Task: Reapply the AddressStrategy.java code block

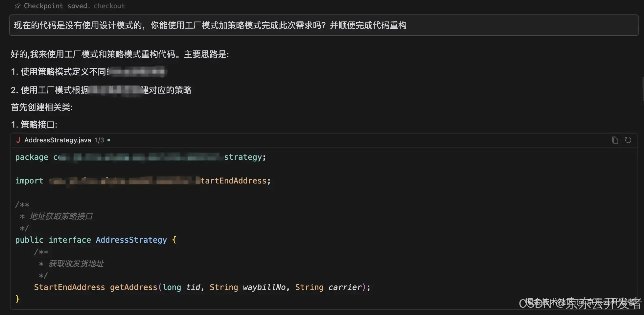Action: pos(628,140)
